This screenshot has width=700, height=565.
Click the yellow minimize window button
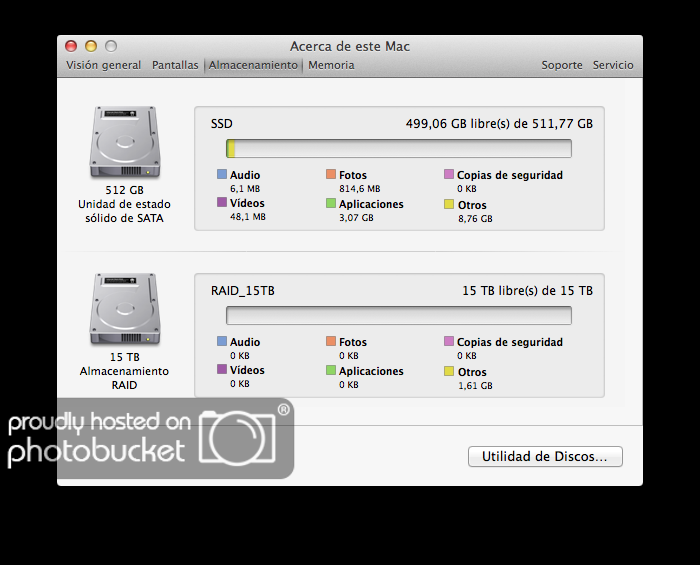tap(91, 46)
